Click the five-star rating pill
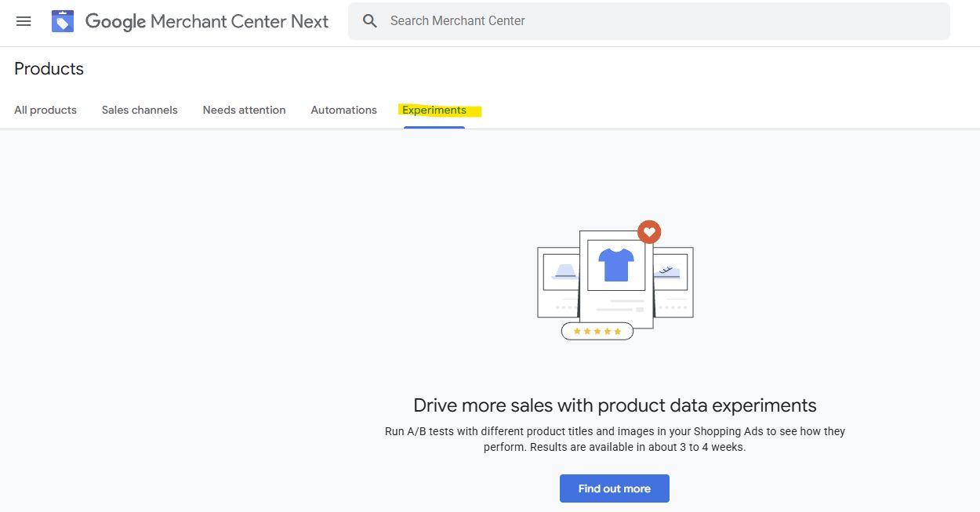Screen dimensions: 980x512 597,332
